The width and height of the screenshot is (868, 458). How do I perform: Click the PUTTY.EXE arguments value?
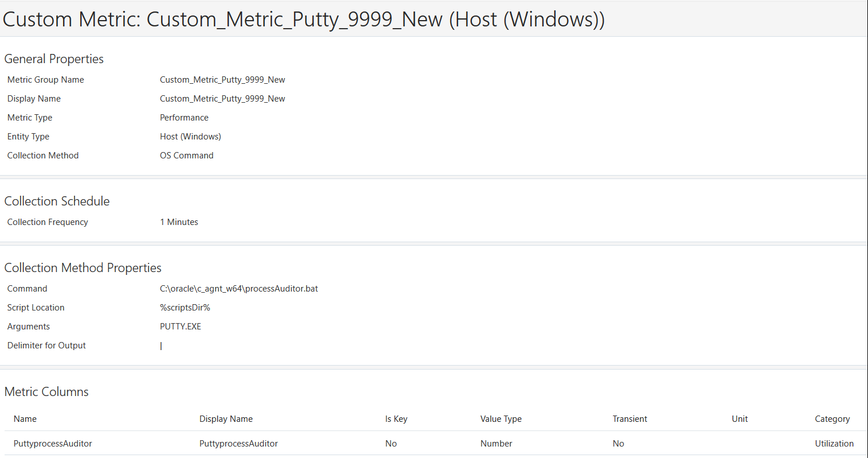pyautogui.click(x=180, y=327)
